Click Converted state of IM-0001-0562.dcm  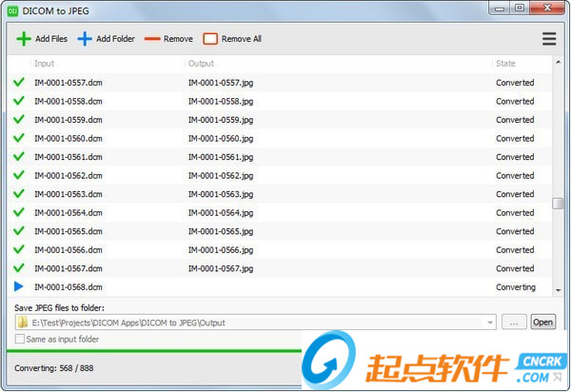tap(515, 175)
